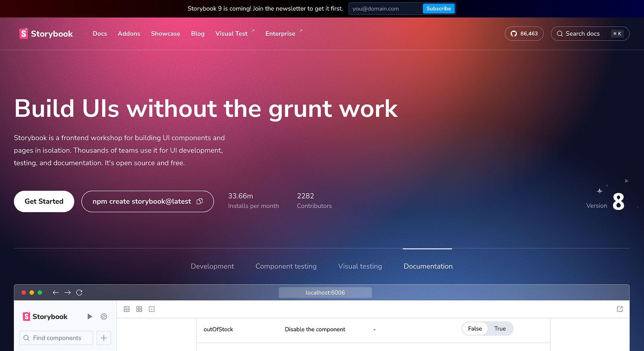
Task: Open the Blog link in navigation
Action: pos(198,34)
